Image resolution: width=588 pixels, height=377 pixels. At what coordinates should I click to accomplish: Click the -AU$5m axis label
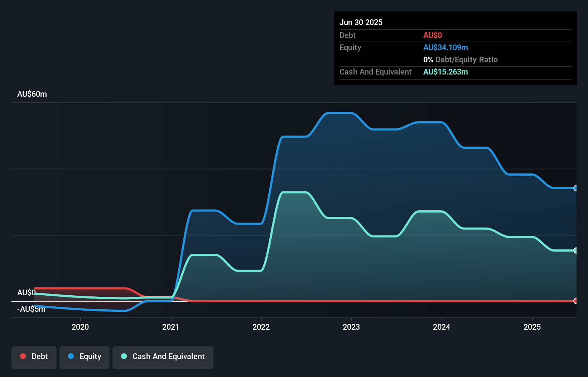(32, 309)
